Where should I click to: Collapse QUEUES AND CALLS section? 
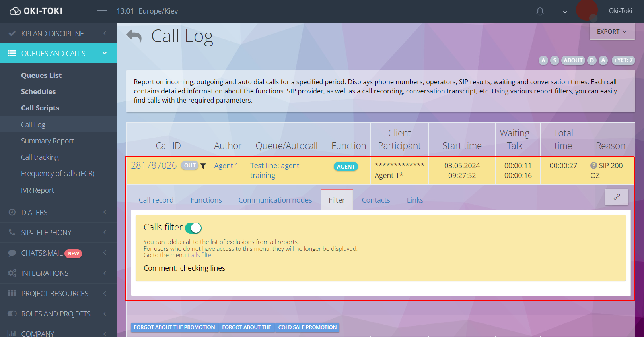[x=58, y=53]
